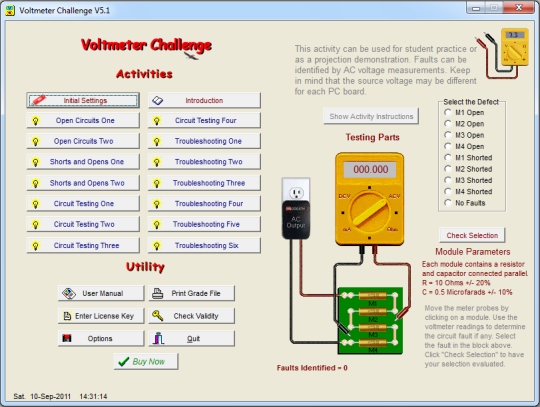Start Shorts and Opens One
Image resolution: width=540 pixels, height=407 pixels.
point(83,162)
